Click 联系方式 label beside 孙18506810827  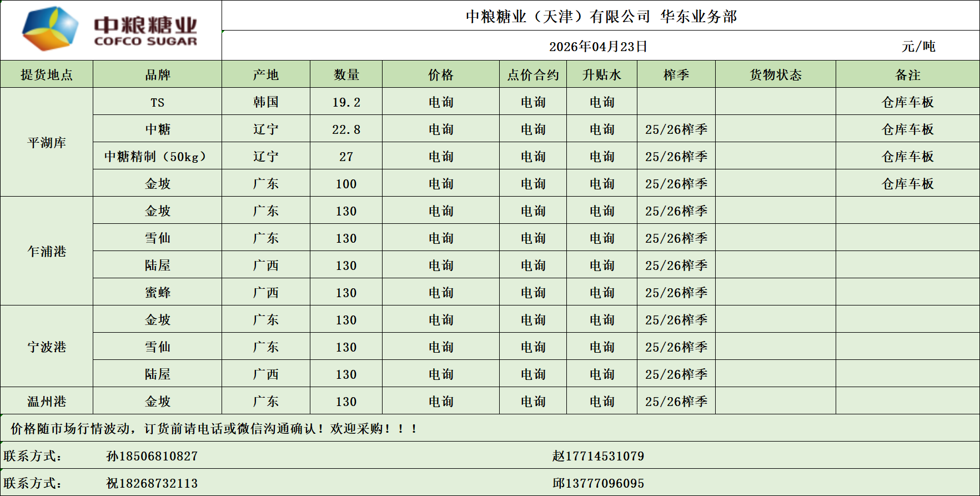pos(32,456)
